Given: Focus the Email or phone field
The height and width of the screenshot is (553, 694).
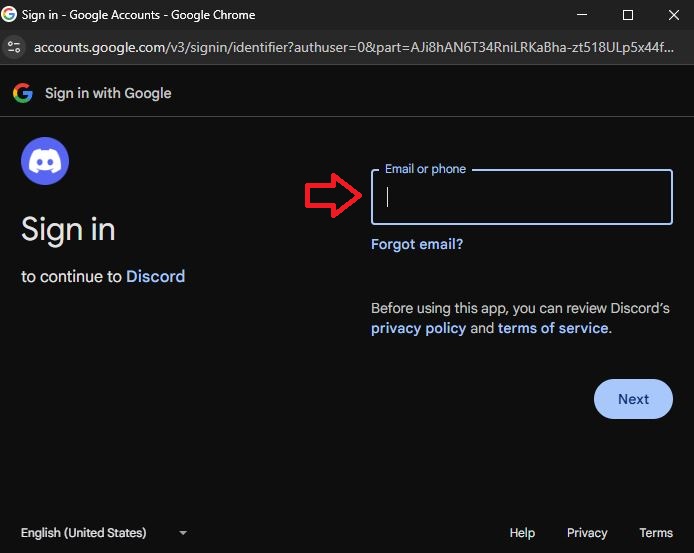Looking at the screenshot, I should pos(521,197).
